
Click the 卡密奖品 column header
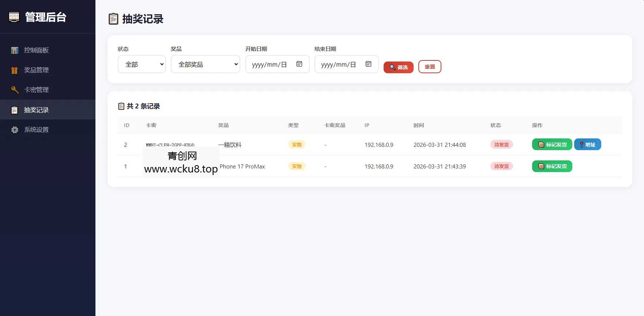pos(335,125)
